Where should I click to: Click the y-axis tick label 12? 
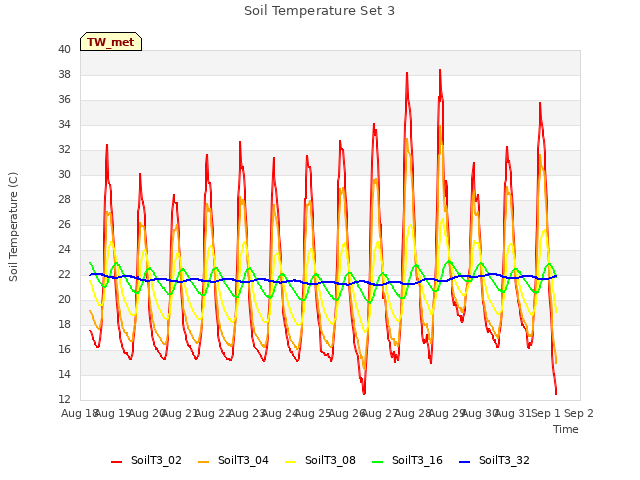64,399
